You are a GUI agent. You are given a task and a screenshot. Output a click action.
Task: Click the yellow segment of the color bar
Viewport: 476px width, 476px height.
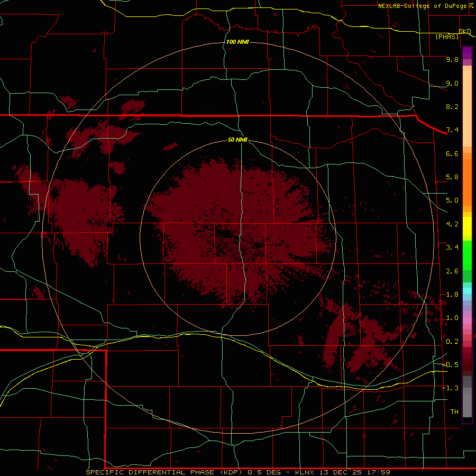point(467,226)
